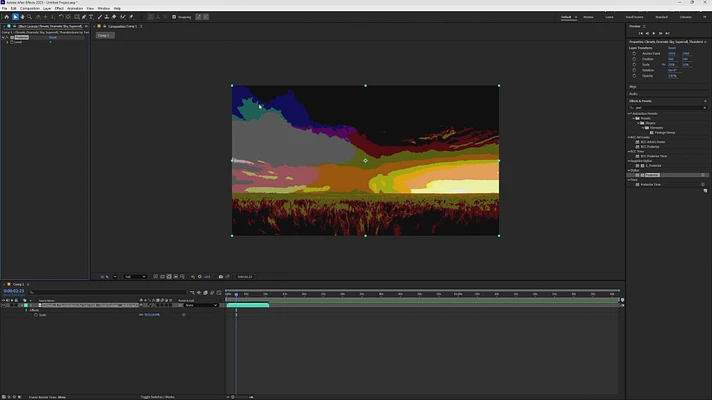Open the File menu
Image resolution: width=712 pixels, height=400 pixels.
click(x=5, y=8)
